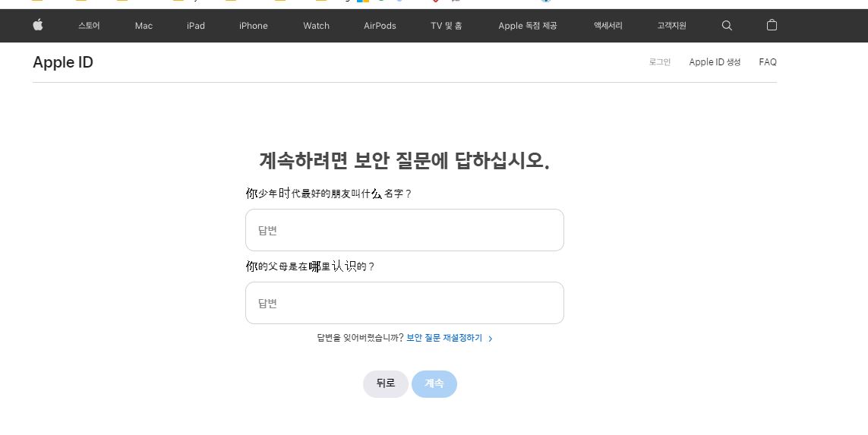Open the 스토어 menu item
This screenshot has height=435, width=868.
tap(89, 26)
